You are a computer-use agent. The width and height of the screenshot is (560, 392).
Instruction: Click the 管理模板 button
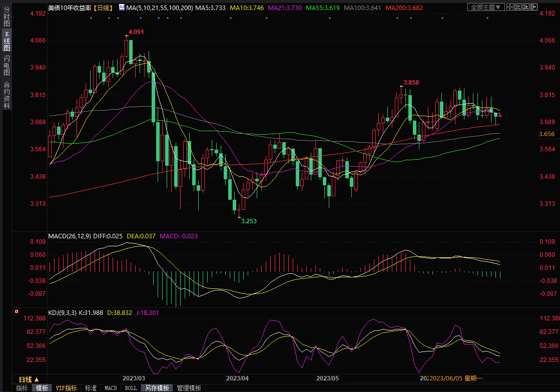[x=189, y=388]
